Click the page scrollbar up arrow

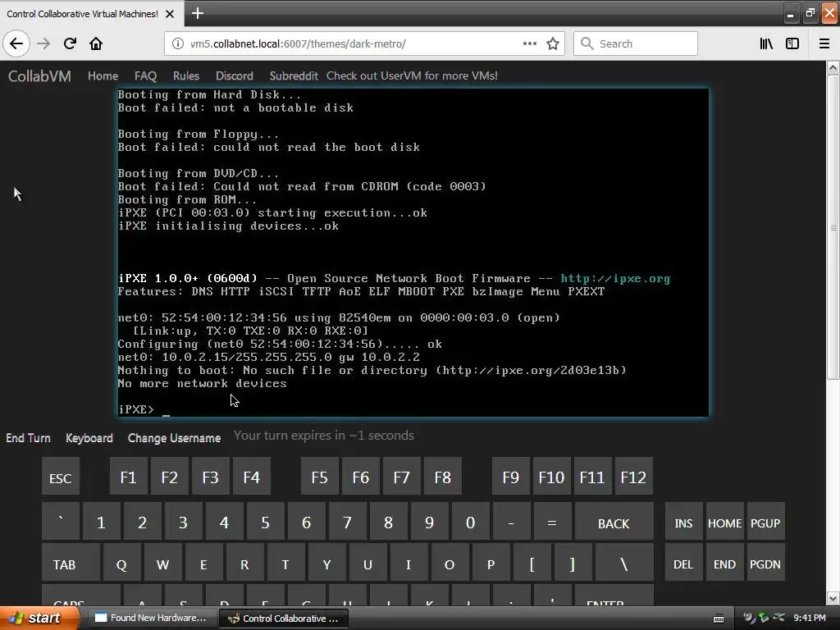click(833, 67)
